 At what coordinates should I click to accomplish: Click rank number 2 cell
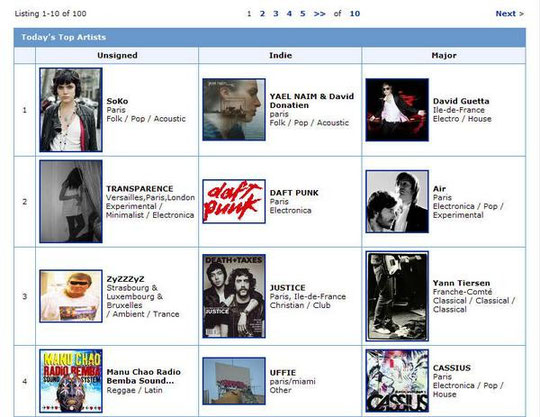(24, 202)
